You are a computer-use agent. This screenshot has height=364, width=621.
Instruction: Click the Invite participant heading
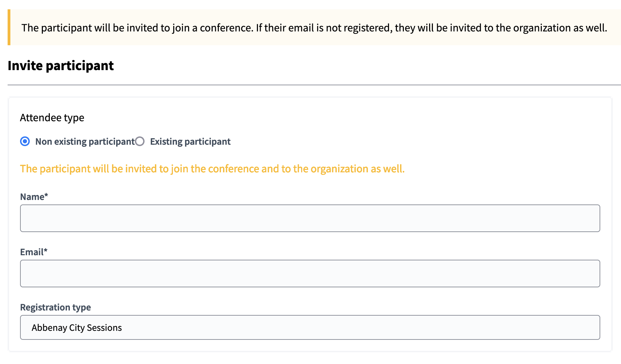click(61, 66)
